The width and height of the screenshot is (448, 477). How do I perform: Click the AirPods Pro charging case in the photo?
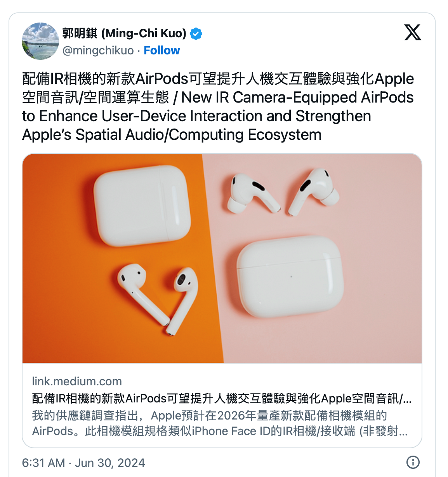pyautogui.click(x=290, y=277)
